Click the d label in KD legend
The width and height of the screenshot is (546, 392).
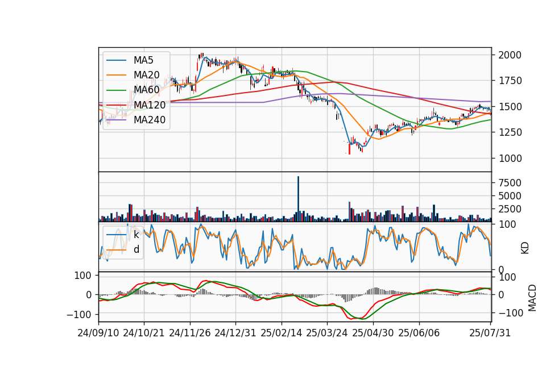coord(136,249)
